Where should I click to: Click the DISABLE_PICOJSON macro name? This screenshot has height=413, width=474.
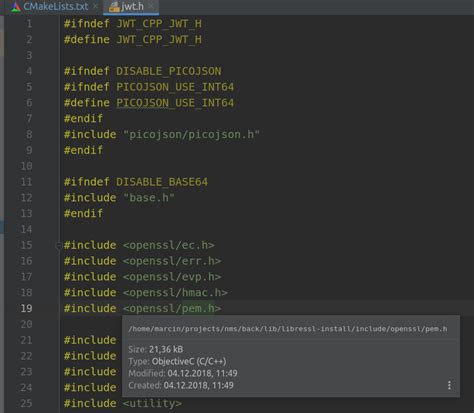pyautogui.click(x=168, y=71)
